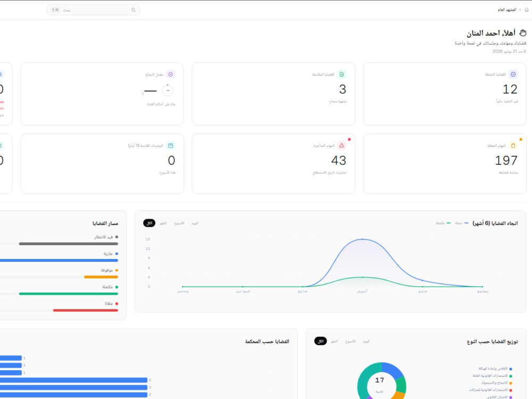The height and width of the screenshot is (399, 532).
Task: Toggle الاستشارات القانونية للشركات legend entry
Action: tap(491, 390)
